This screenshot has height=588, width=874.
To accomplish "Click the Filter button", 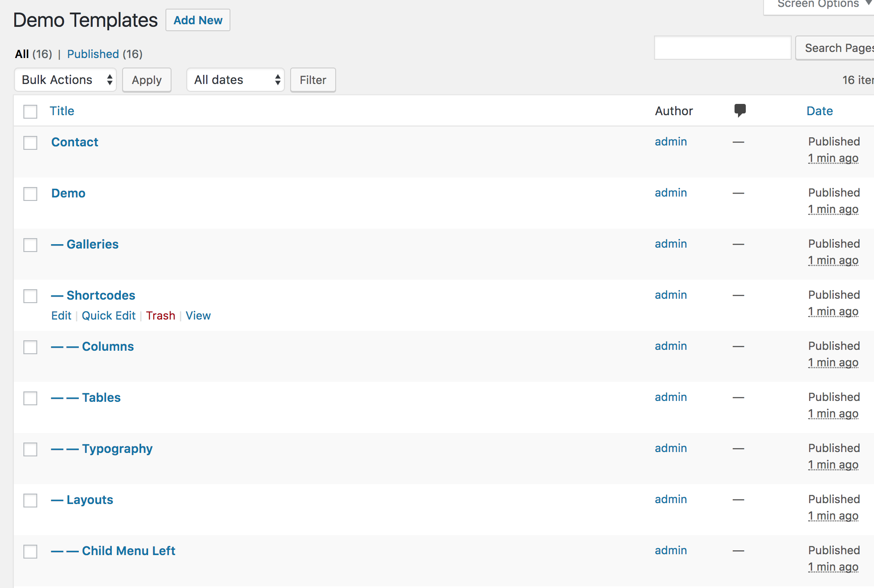I will click(312, 79).
